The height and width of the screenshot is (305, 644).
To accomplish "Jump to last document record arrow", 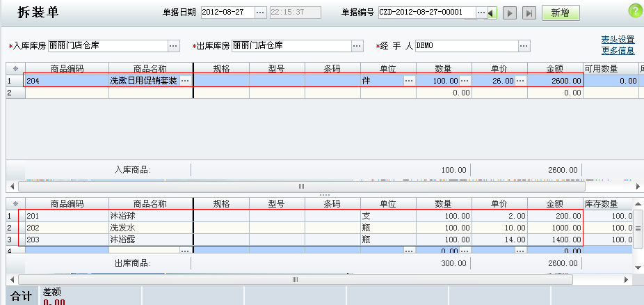I will 529,13.
